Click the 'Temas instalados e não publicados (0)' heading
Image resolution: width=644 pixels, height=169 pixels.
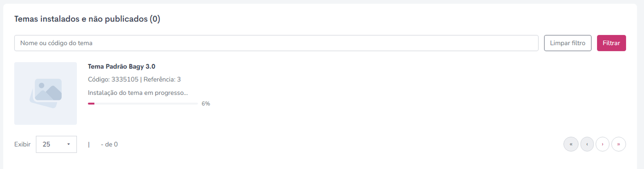click(87, 19)
